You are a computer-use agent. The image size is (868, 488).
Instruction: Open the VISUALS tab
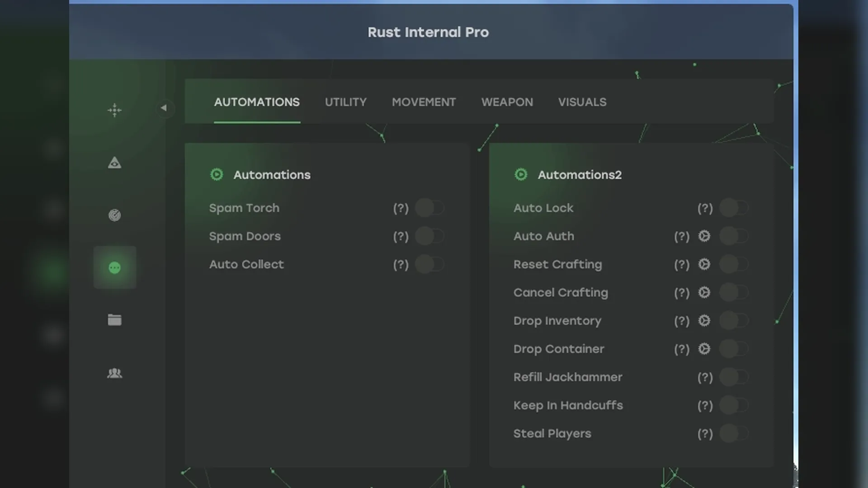pyautogui.click(x=582, y=102)
